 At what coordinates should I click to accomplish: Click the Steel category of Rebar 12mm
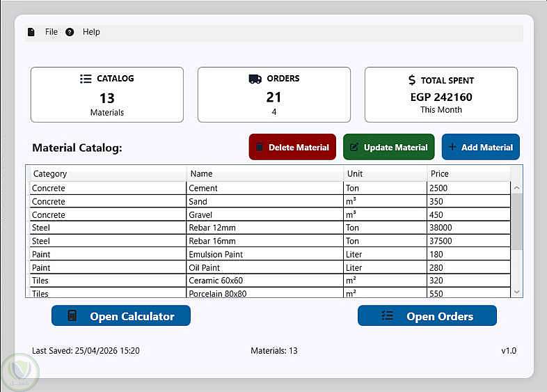click(x=108, y=228)
